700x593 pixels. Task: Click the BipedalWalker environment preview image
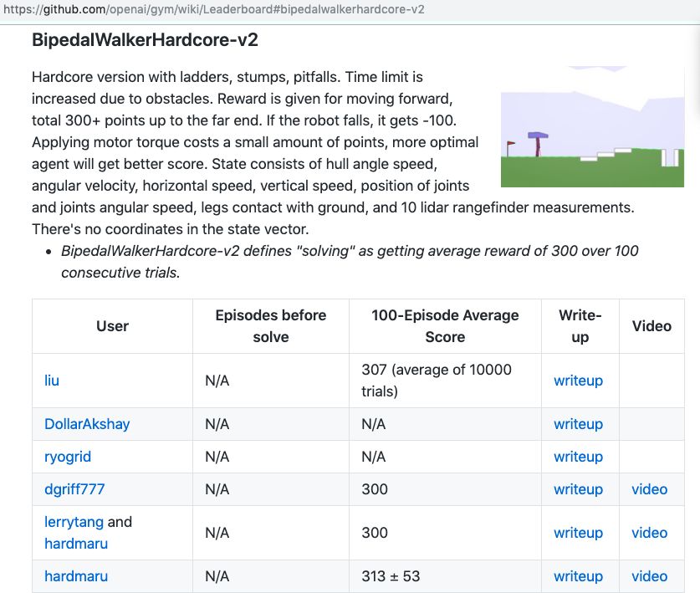click(592, 127)
